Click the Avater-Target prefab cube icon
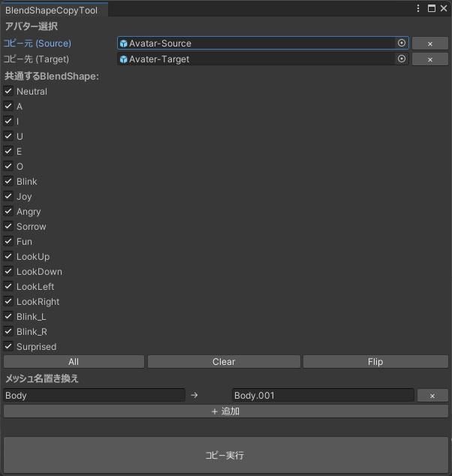Viewport: 452px width, 476px height. (x=124, y=59)
